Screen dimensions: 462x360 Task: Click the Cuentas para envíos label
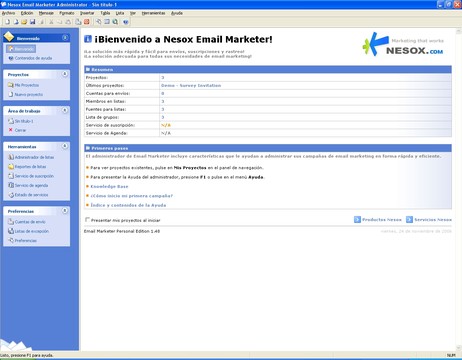tap(108, 93)
